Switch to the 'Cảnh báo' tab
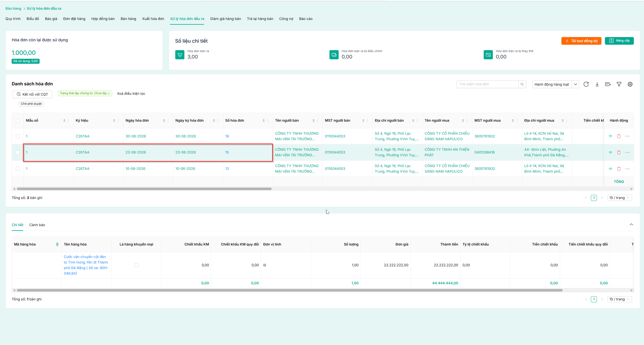The width and height of the screenshot is (644, 345). coord(37,225)
